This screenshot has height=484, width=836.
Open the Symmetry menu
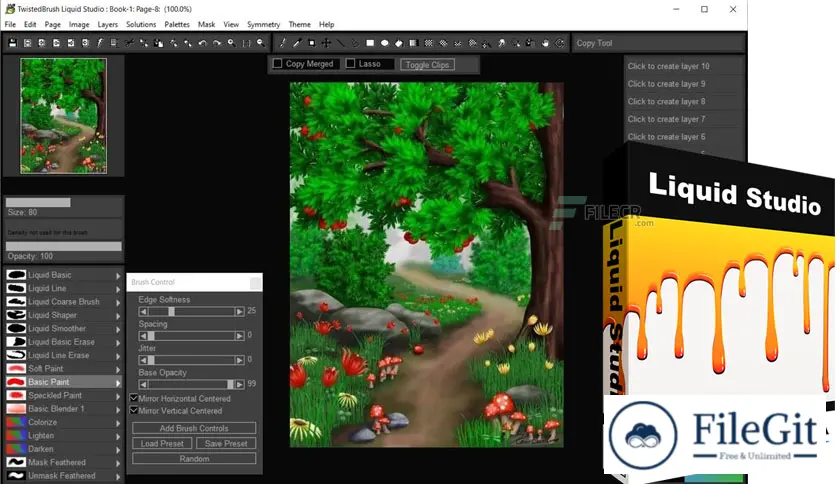coord(263,25)
